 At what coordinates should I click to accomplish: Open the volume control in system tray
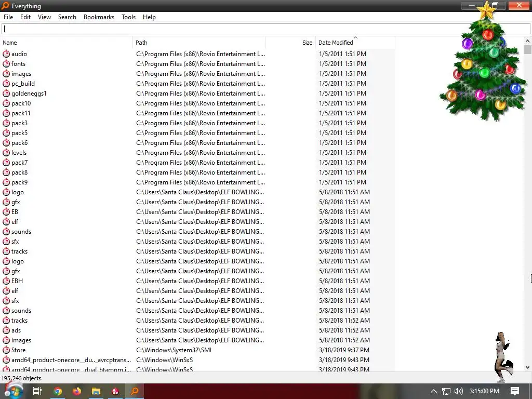pos(459,391)
